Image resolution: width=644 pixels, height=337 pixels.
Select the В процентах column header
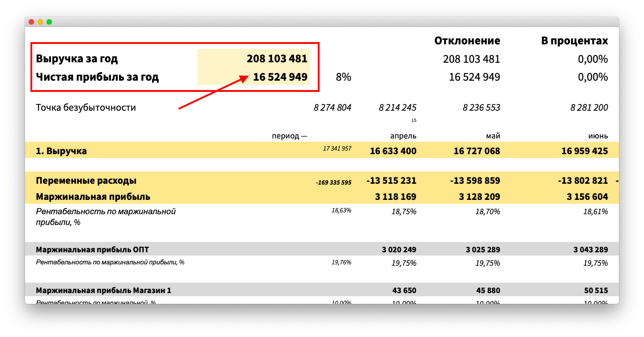tap(574, 41)
